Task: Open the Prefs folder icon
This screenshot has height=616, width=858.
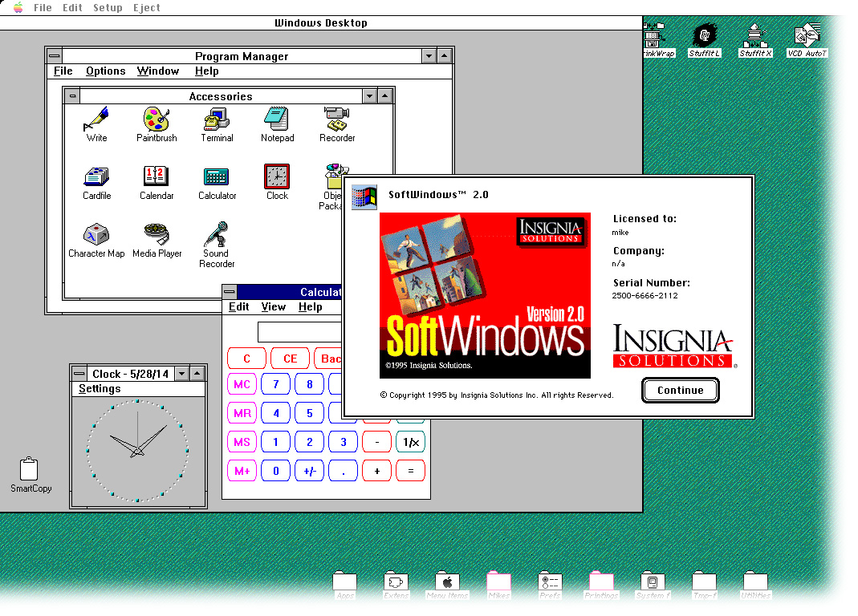Action: point(550,581)
